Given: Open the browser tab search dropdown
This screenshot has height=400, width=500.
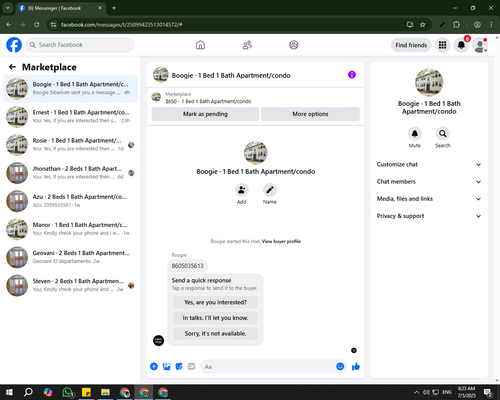Looking at the screenshot, I should coord(8,8).
